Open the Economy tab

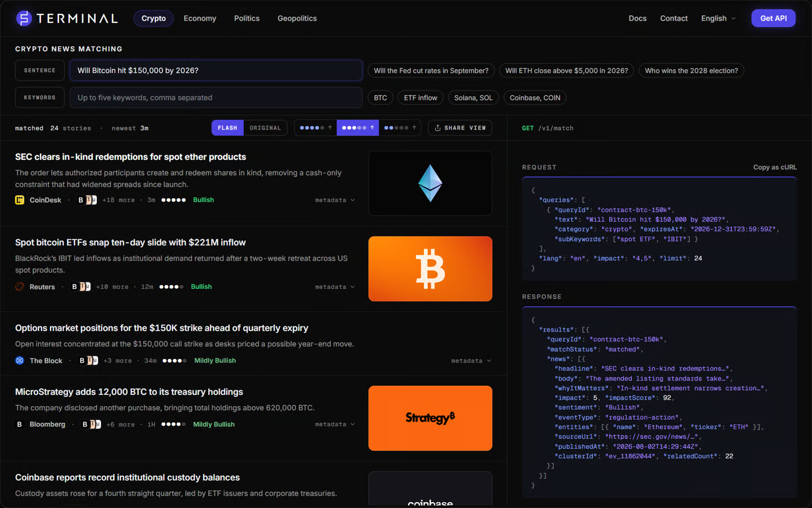click(x=200, y=19)
